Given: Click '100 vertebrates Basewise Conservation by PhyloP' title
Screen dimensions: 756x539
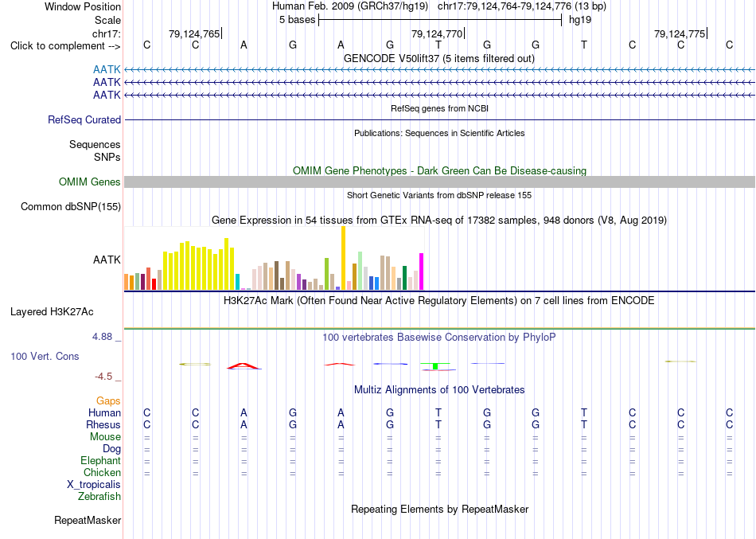Looking at the screenshot, I should coord(439,338).
